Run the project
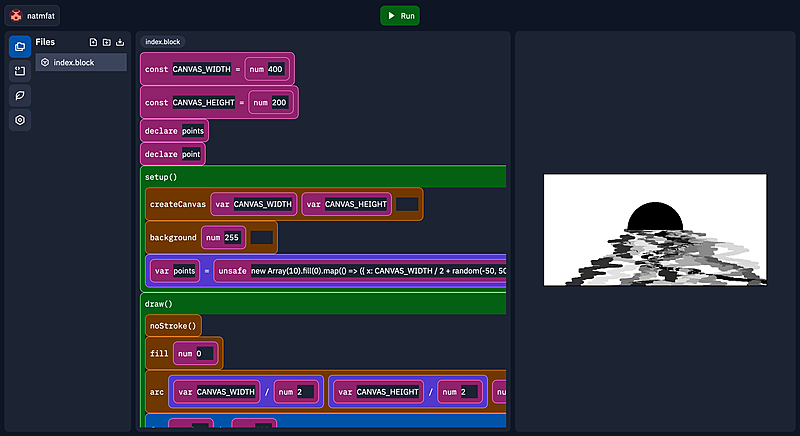This screenshot has width=800, height=436. (x=400, y=16)
